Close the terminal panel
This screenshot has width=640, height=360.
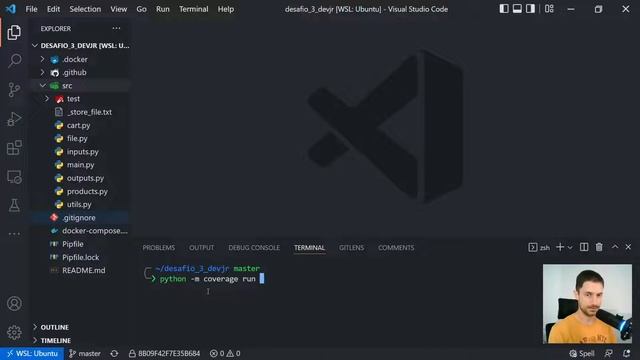point(628,247)
